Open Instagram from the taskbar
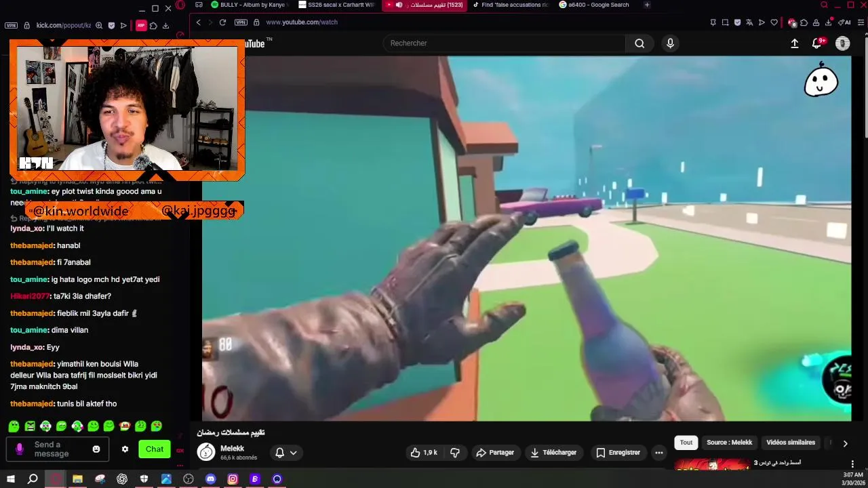This screenshot has width=868, height=488. [233, 479]
